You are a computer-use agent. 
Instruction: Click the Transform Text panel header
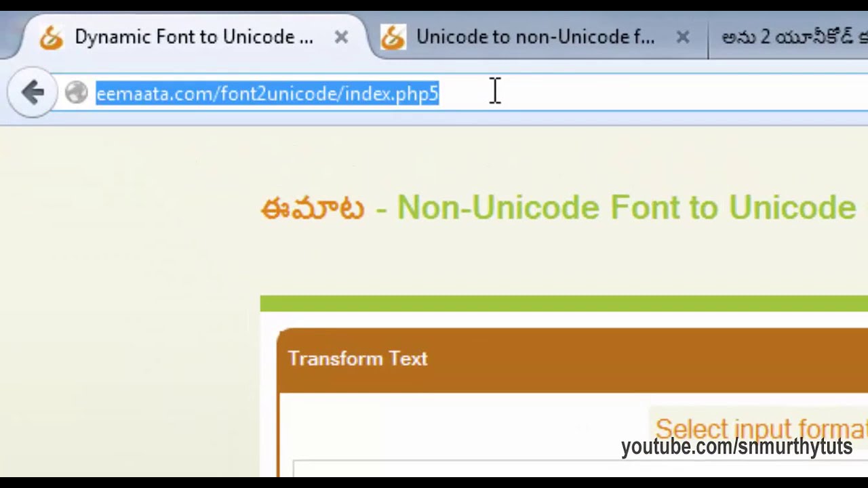tap(572, 360)
